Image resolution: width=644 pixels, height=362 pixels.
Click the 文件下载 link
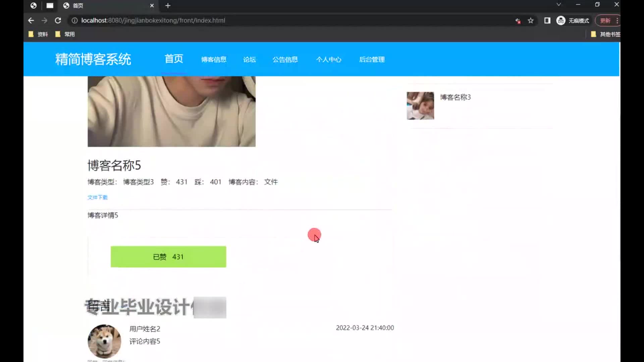point(97,197)
